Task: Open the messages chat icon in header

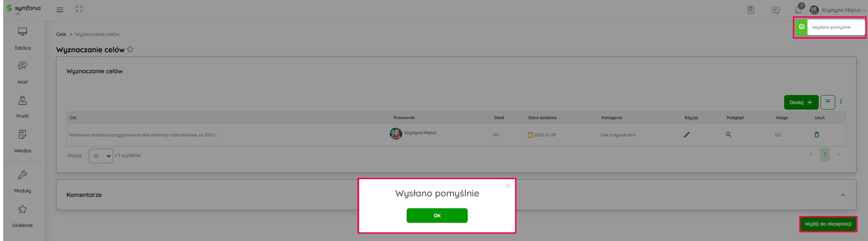Action: pos(776,10)
